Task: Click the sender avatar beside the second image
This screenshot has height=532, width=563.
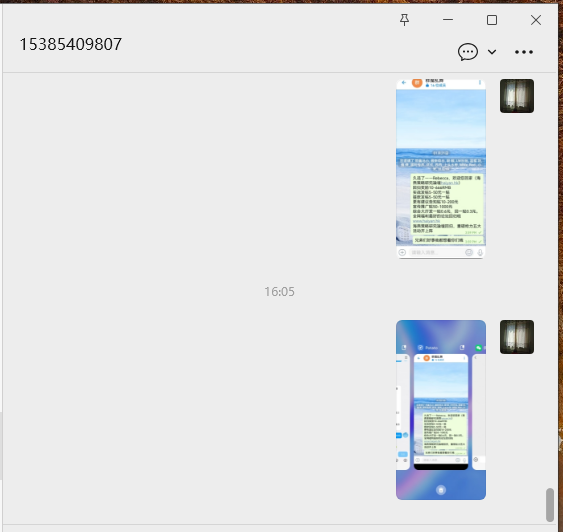Action: [x=517, y=337]
